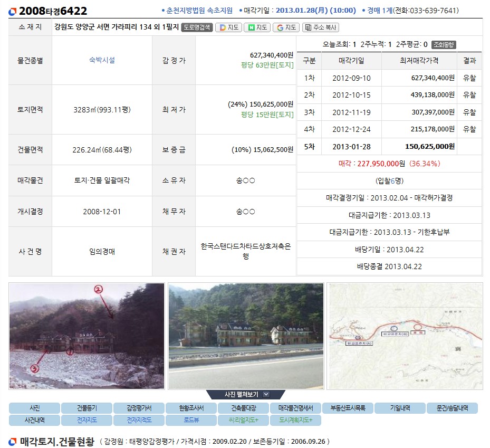The width and height of the screenshot is (490, 448).
Task: Open the 로드뷰 road view link
Action: (x=191, y=421)
